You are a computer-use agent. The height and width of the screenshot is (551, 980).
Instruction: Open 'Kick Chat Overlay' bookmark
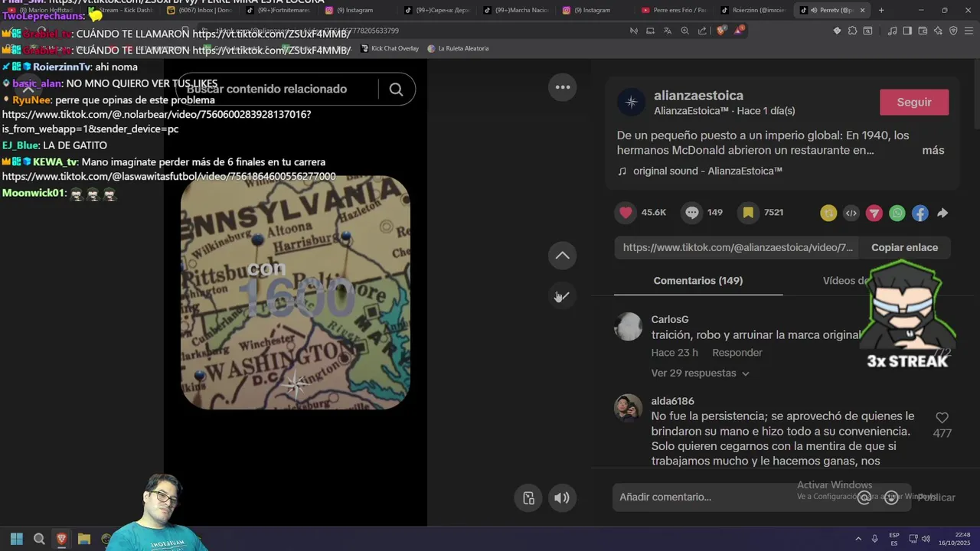[x=389, y=48]
